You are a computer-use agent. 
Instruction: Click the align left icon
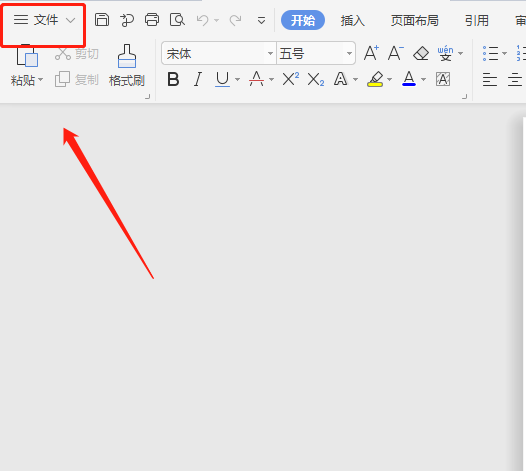pyautogui.click(x=490, y=80)
